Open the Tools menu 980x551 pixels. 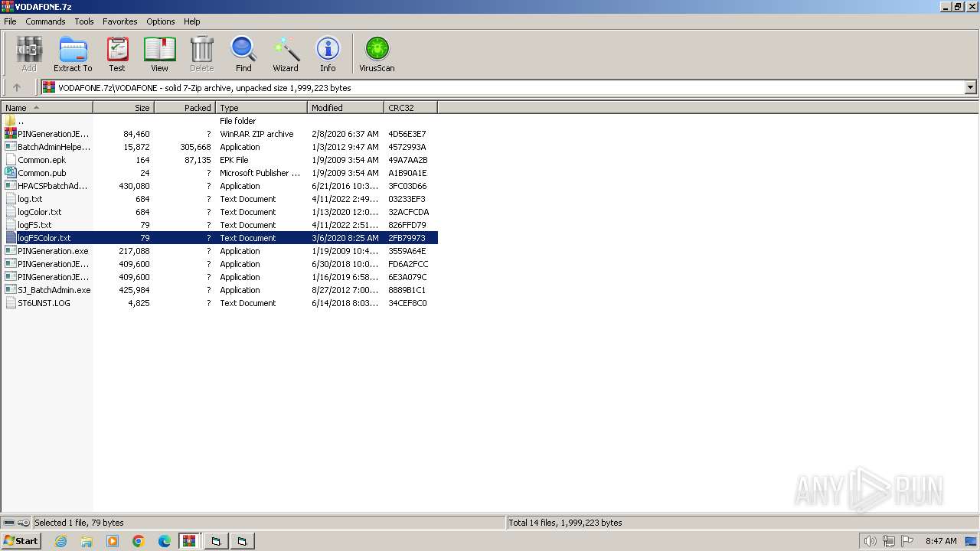84,21
